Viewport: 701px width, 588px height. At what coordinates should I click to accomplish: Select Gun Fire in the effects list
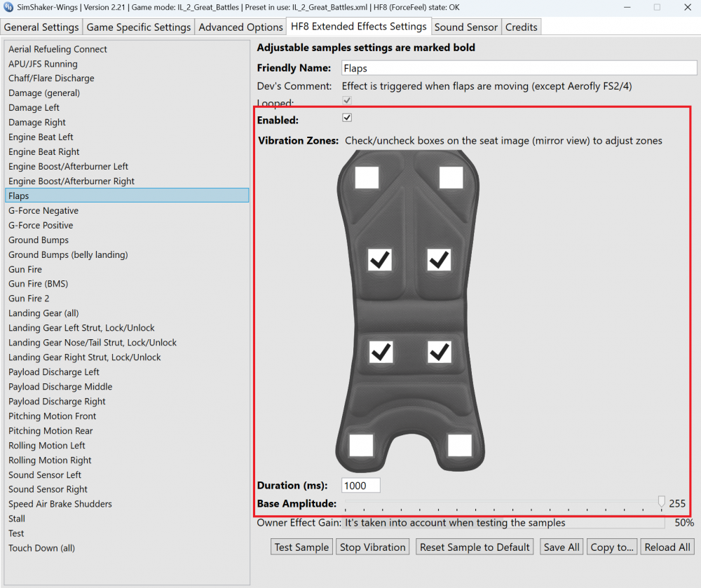pyautogui.click(x=25, y=269)
